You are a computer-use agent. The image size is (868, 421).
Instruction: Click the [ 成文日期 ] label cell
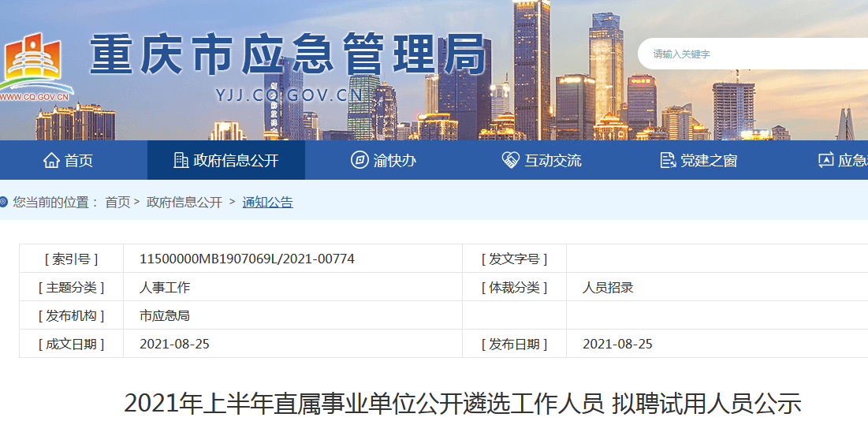point(72,344)
